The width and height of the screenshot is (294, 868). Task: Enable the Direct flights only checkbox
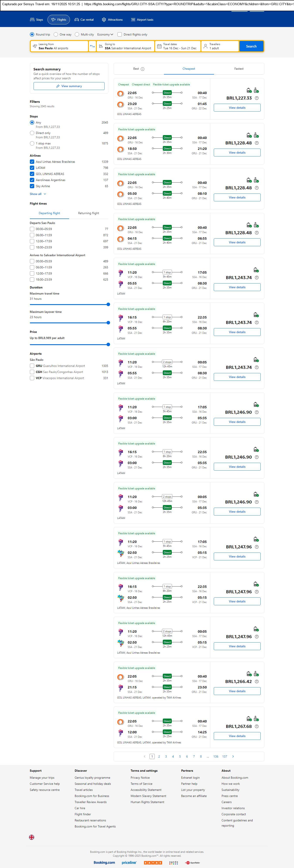click(120, 34)
